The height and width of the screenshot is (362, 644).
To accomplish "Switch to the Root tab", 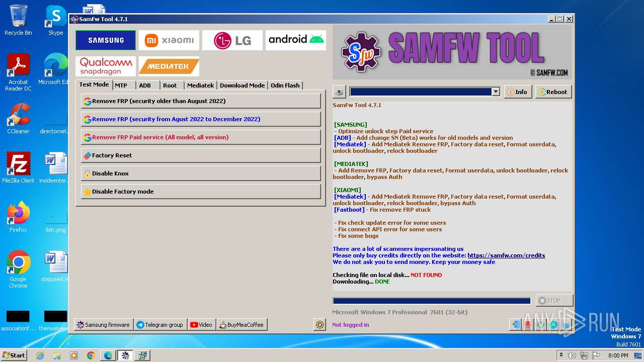I will click(x=172, y=85).
